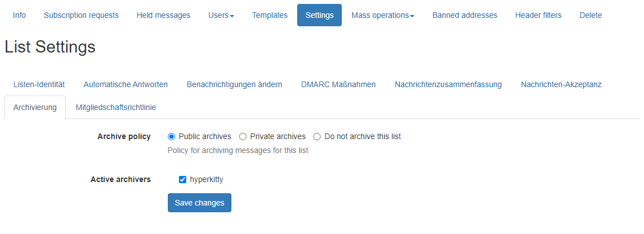The image size is (644, 234).
Task: Open Held messages page
Action: point(163,15)
